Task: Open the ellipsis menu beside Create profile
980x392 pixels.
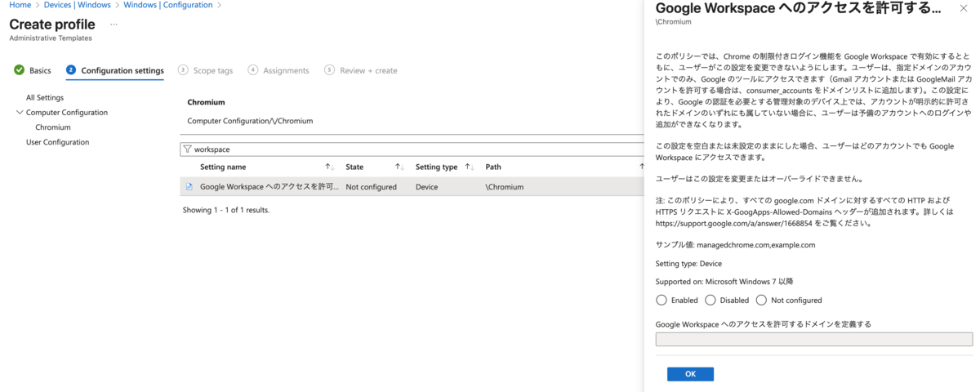Action: (x=114, y=24)
